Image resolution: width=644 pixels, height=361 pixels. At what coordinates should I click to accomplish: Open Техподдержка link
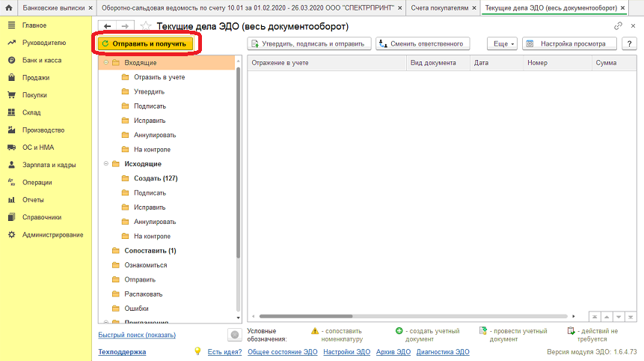tap(122, 351)
